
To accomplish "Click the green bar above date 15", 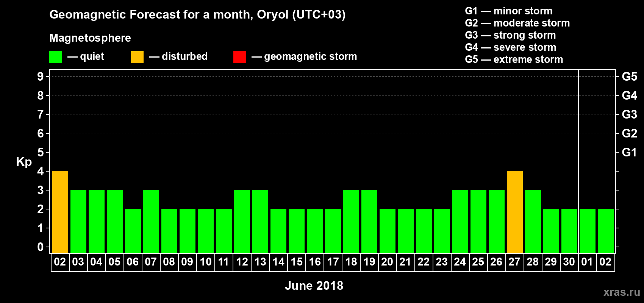I will pos(297,231).
